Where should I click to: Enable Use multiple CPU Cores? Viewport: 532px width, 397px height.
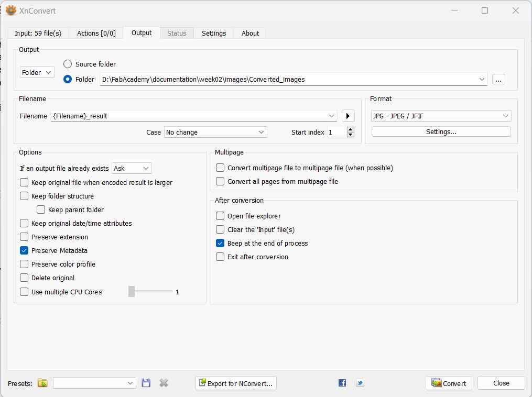(24, 292)
